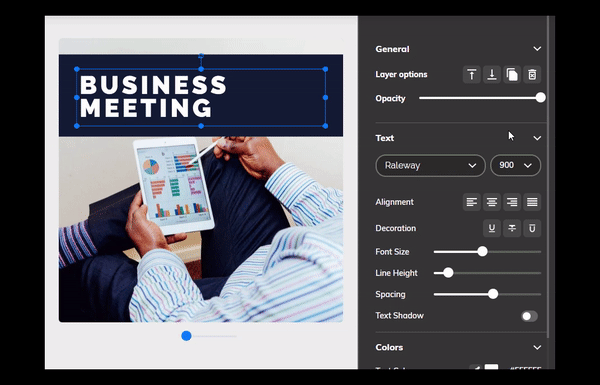Collapse the Colors section
Viewport: 600px width, 385px height.
537,347
